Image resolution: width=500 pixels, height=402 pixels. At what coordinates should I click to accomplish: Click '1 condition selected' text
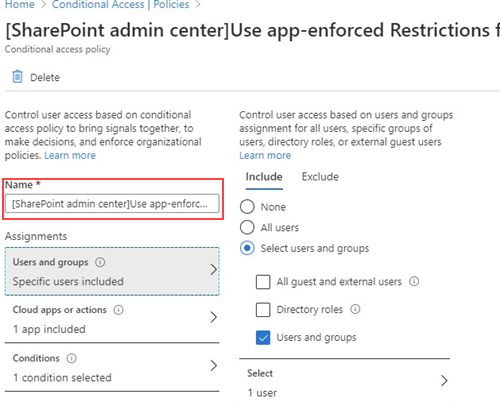[x=62, y=378]
